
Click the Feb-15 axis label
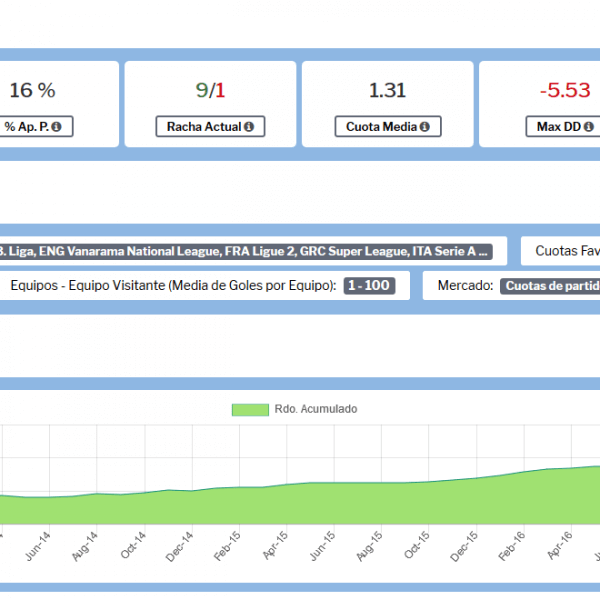[x=227, y=546]
